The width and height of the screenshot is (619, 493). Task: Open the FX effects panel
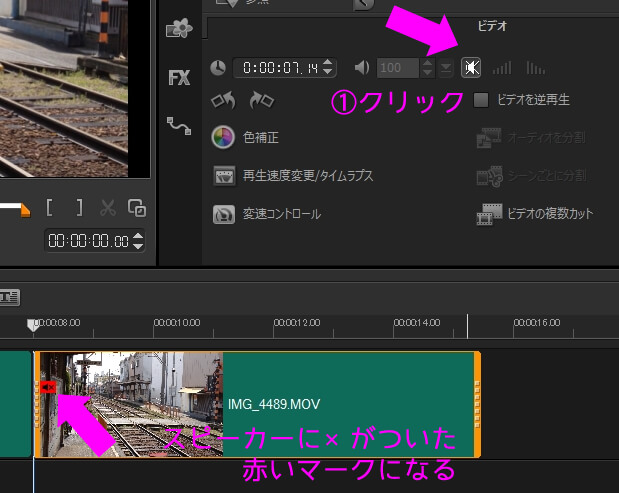pyautogui.click(x=179, y=78)
